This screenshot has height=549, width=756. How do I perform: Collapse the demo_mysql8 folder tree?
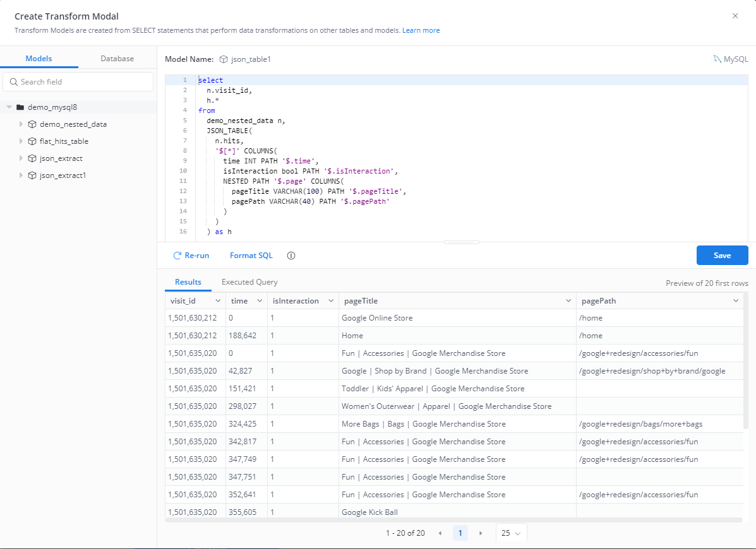9,107
